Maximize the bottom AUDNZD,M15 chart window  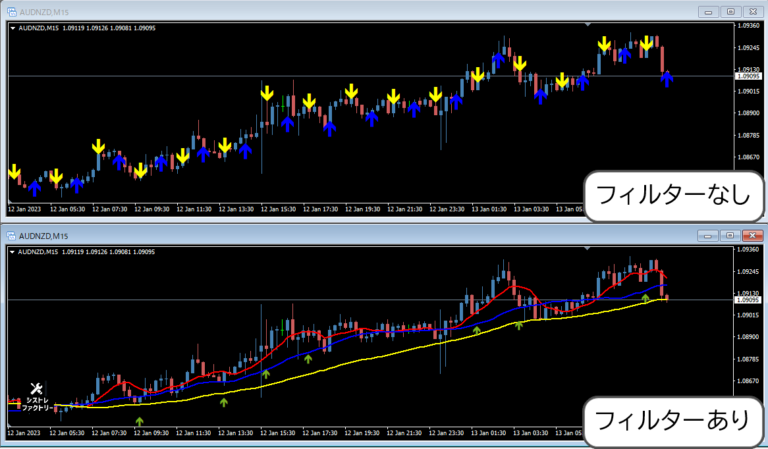730,236
